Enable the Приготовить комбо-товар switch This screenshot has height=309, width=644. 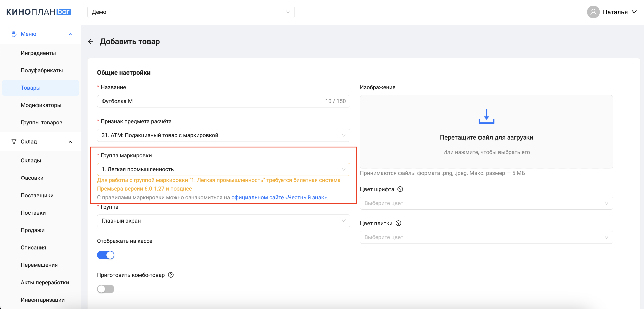pos(106,289)
